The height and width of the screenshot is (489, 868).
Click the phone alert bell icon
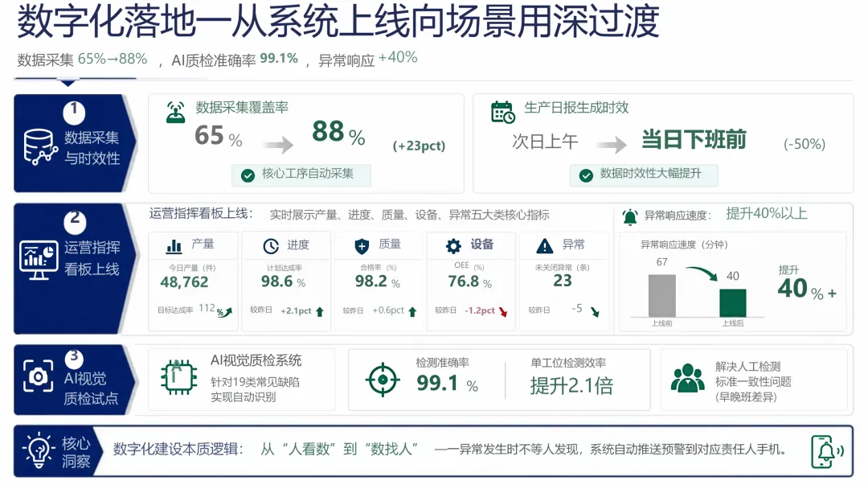827,451
